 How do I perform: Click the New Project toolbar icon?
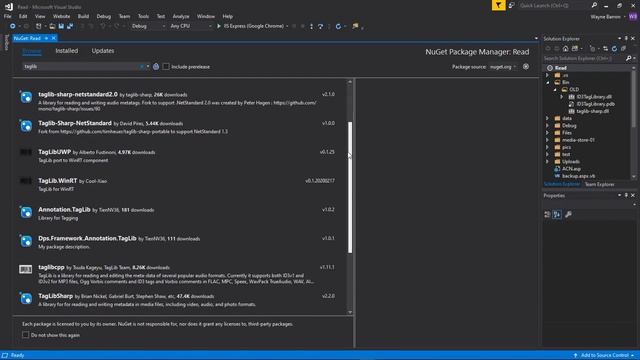point(38,26)
